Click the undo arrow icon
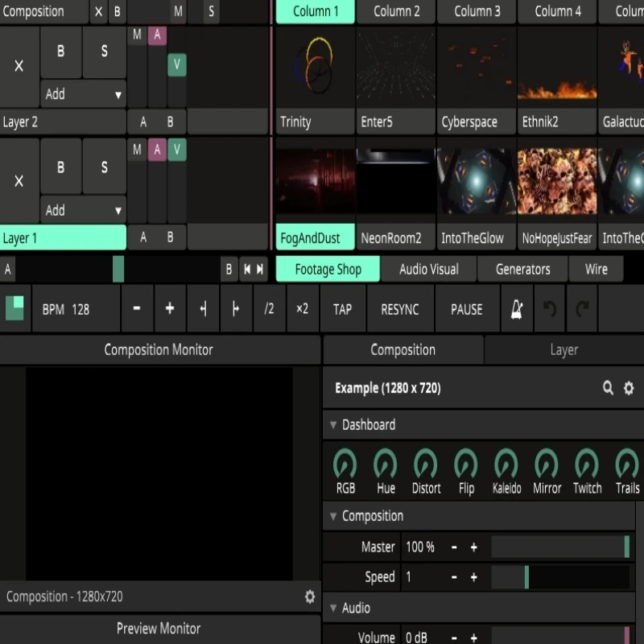This screenshot has height=644, width=644. [x=550, y=309]
